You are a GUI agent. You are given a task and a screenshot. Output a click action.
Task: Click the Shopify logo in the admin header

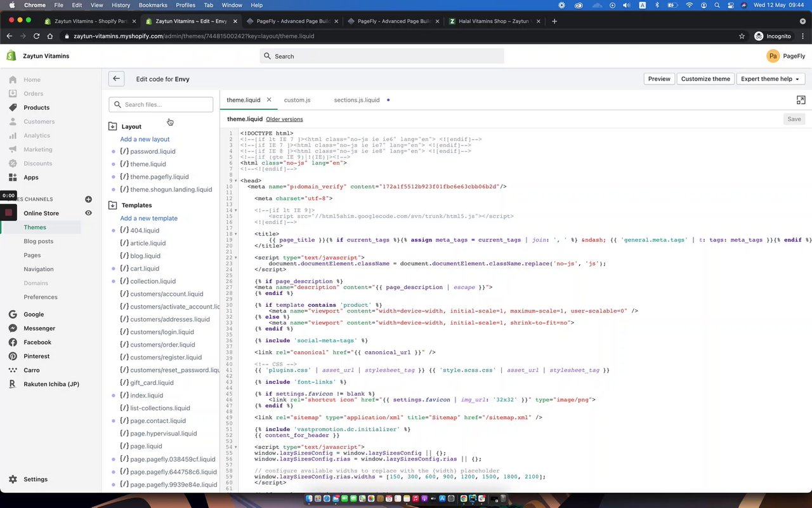[11, 56]
